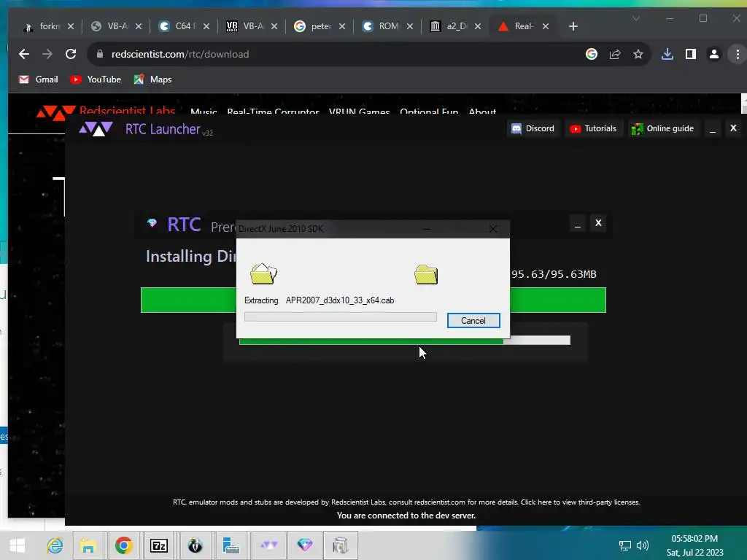Open RTC diamond taskbar icon
The height and width of the screenshot is (560, 747).
(x=304, y=545)
